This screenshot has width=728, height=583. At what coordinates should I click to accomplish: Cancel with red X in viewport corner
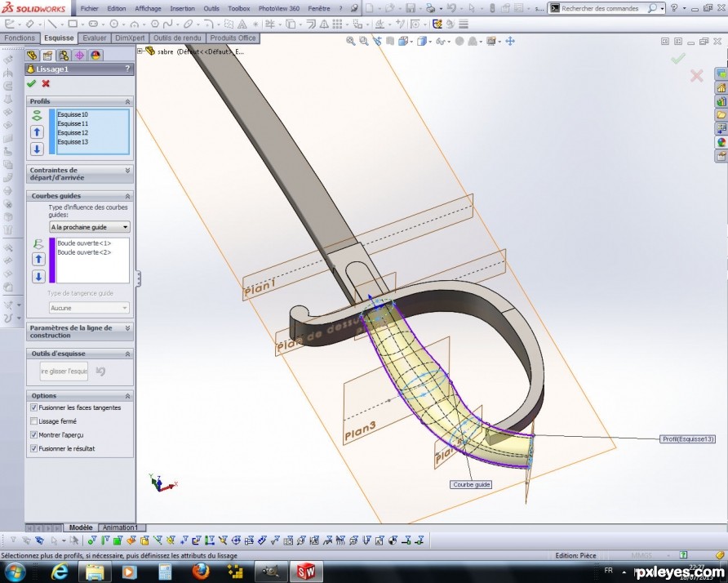click(x=696, y=76)
